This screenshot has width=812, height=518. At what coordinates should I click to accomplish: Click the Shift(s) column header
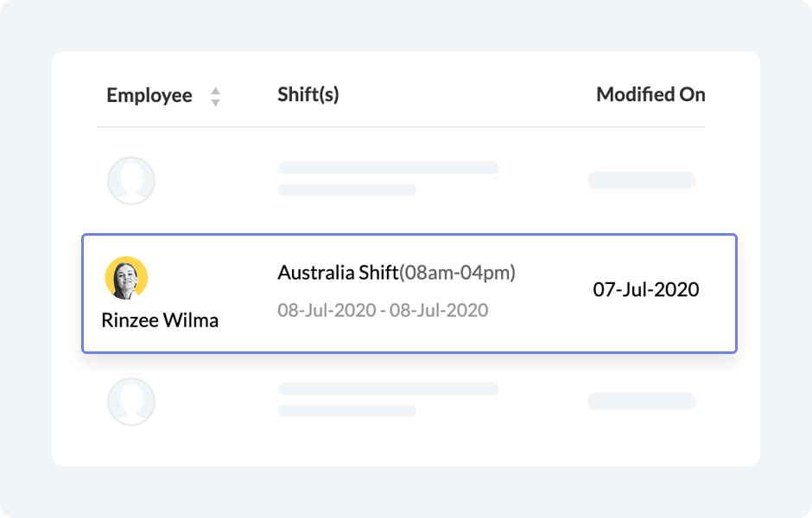tap(308, 95)
